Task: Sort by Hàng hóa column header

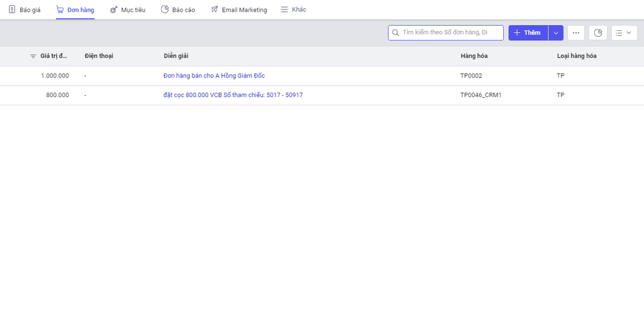Action: 474,56
